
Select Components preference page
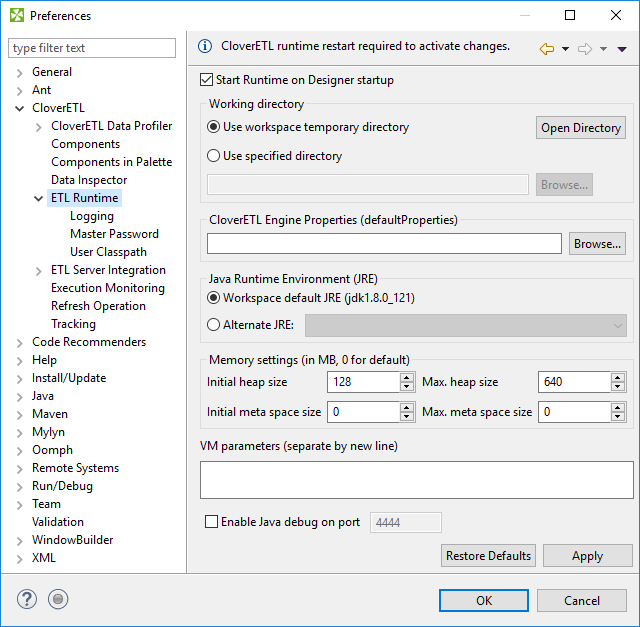click(x=86, y=144)
